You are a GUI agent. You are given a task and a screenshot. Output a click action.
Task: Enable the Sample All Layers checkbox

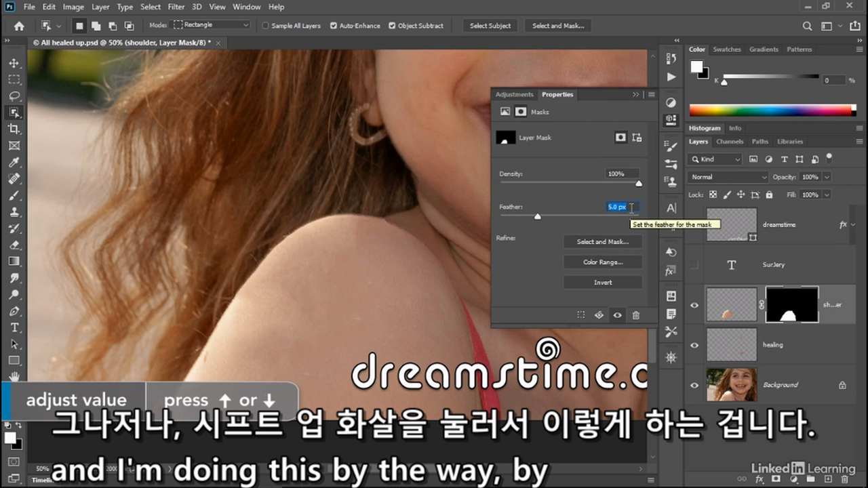click(266, 26)
